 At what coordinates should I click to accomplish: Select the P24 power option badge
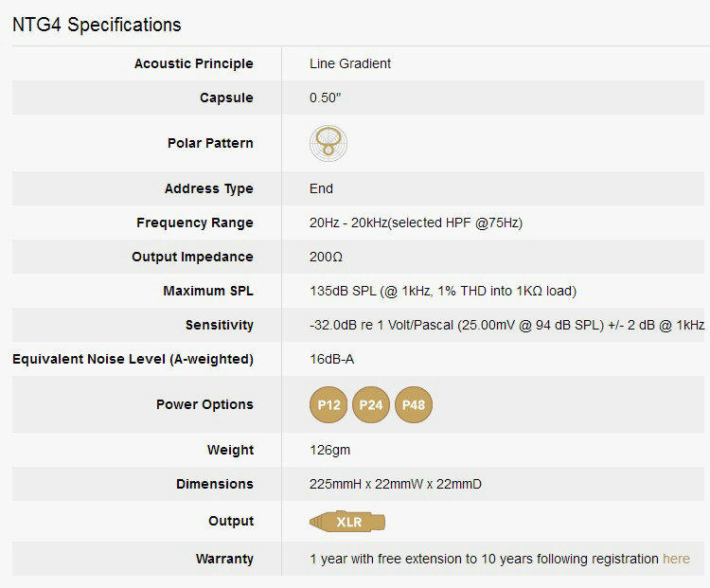[x=371, y=404]
